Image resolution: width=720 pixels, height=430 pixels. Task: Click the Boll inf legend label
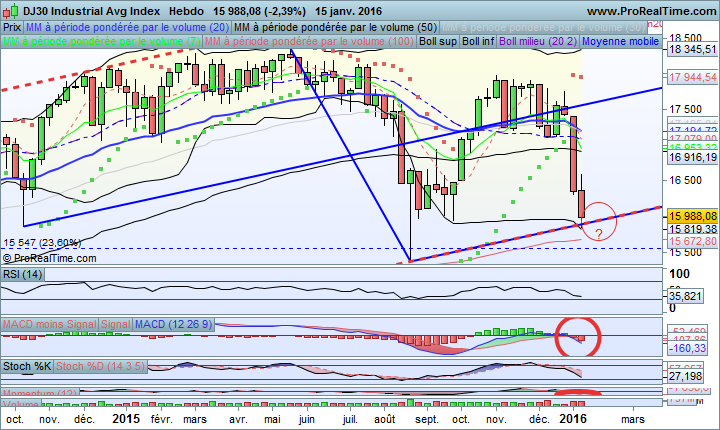(x=478, y=41)
